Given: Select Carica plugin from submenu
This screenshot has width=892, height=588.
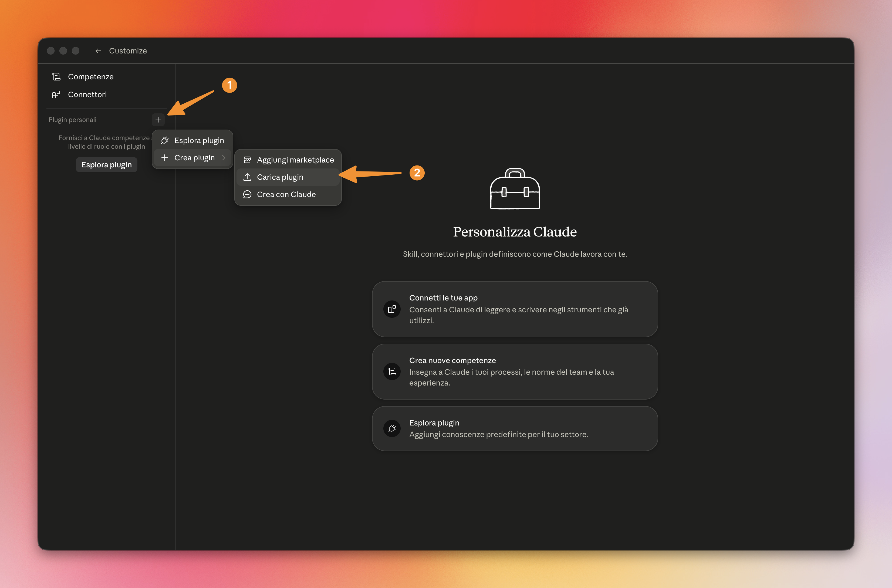Looking at the screenshot, I should pyautogui.click(x=288, y=177).
